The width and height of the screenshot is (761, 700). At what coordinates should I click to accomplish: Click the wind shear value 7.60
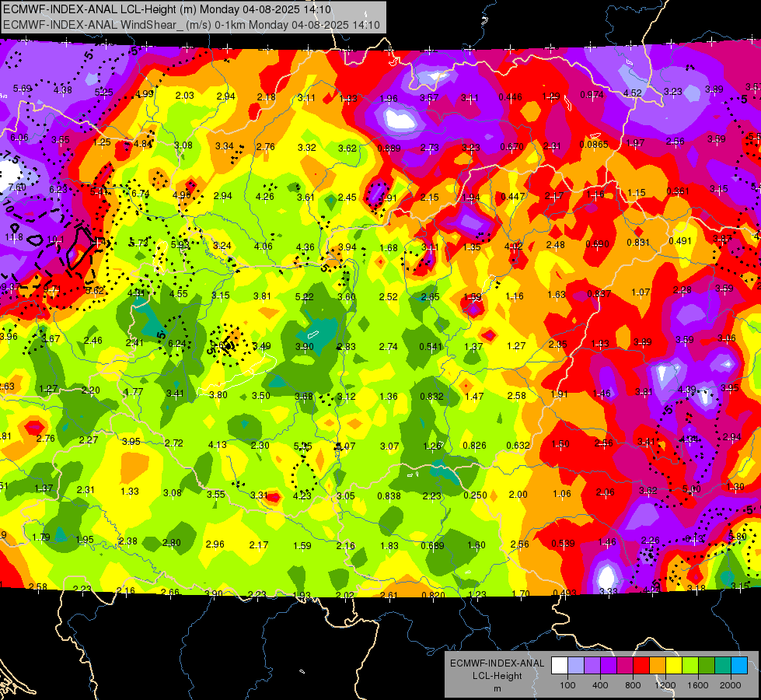pos(17,187)
